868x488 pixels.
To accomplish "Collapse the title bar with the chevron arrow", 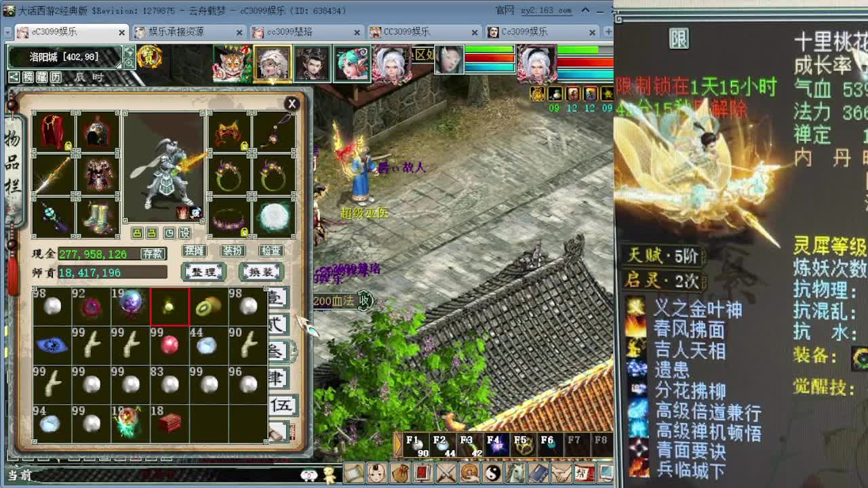I will pyautogui.click(x=585, y=10).
